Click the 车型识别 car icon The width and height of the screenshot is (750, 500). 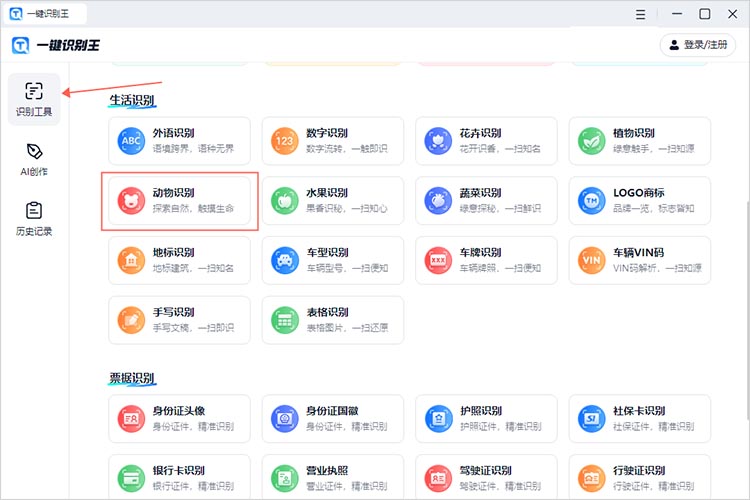tap(285, 260)
